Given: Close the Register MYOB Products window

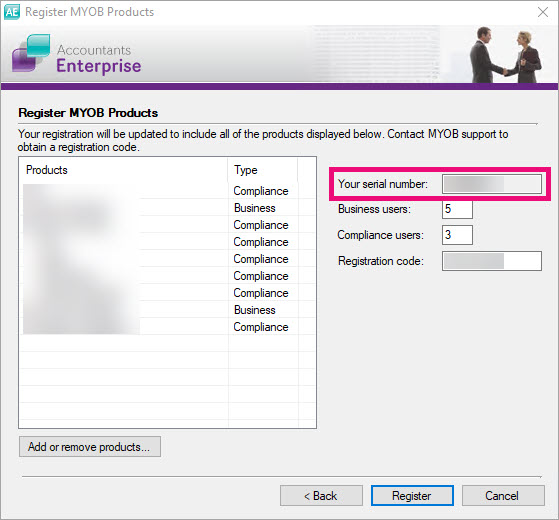Looking at the screenshot, I should 543,12.
